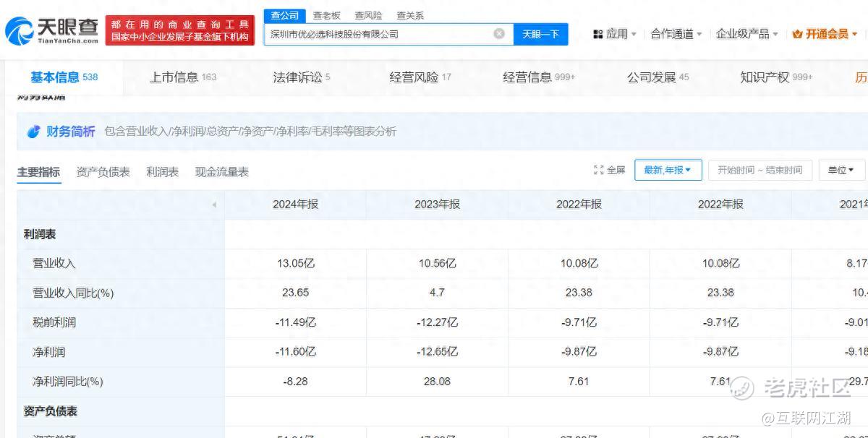Select the 查老板 search category
The image size is (868, 438).
tap(326, 15)
